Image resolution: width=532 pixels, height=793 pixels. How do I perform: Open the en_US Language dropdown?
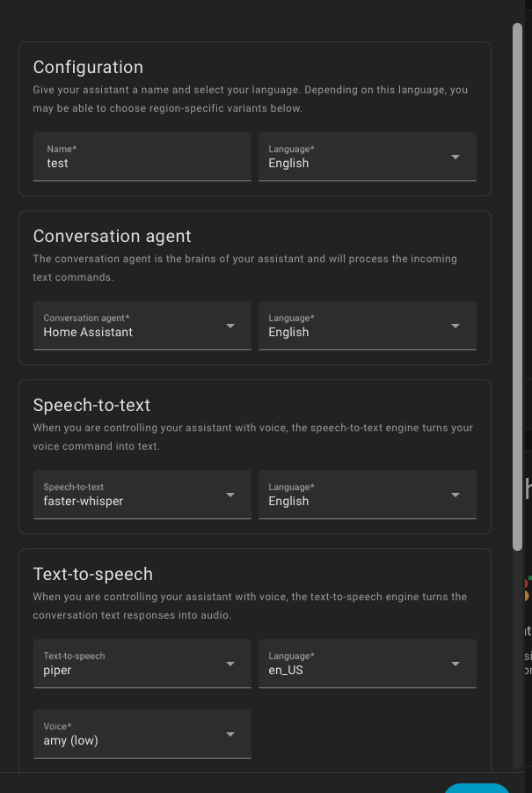[356, 664]
